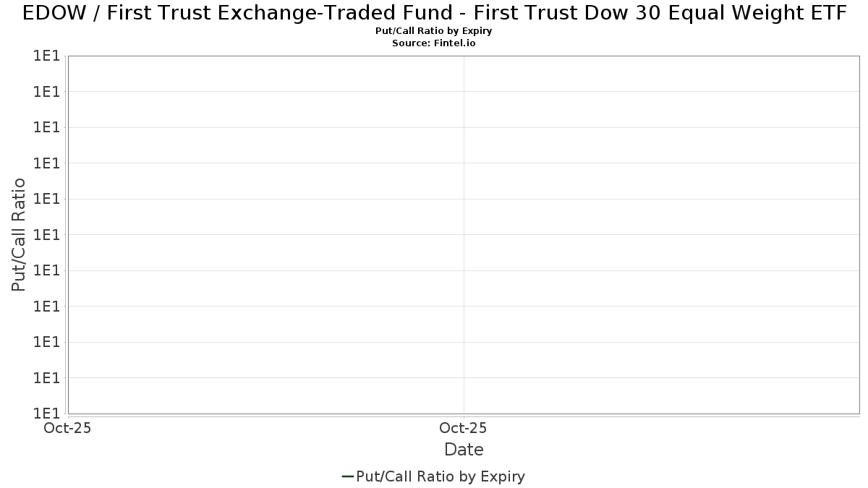The height and width of the screenshot is (488, 868).
Task: Select the Source: Fintel.io credit line
Action: 434,43
